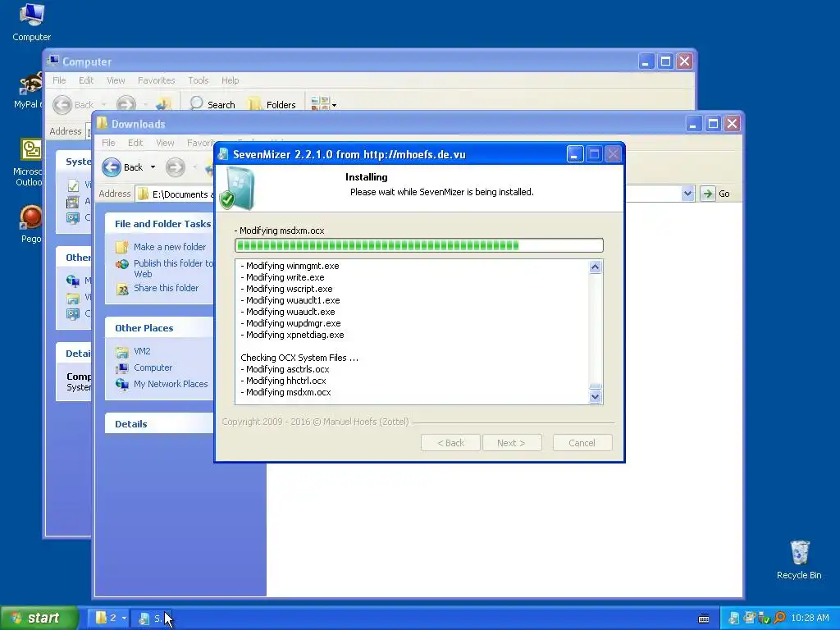Click the Forward button in the Computer window
840x630 pixels.
click(x=126, y=104)
